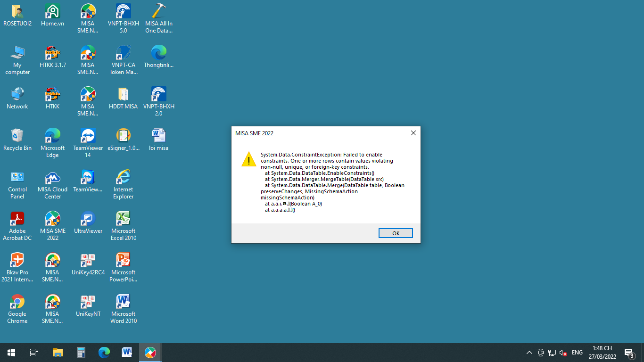Image resolution: width=644 pixels, height=362 pixels.
Task: Switch to the active MISA SME taskbar button
Action: [x=150, y=353]
